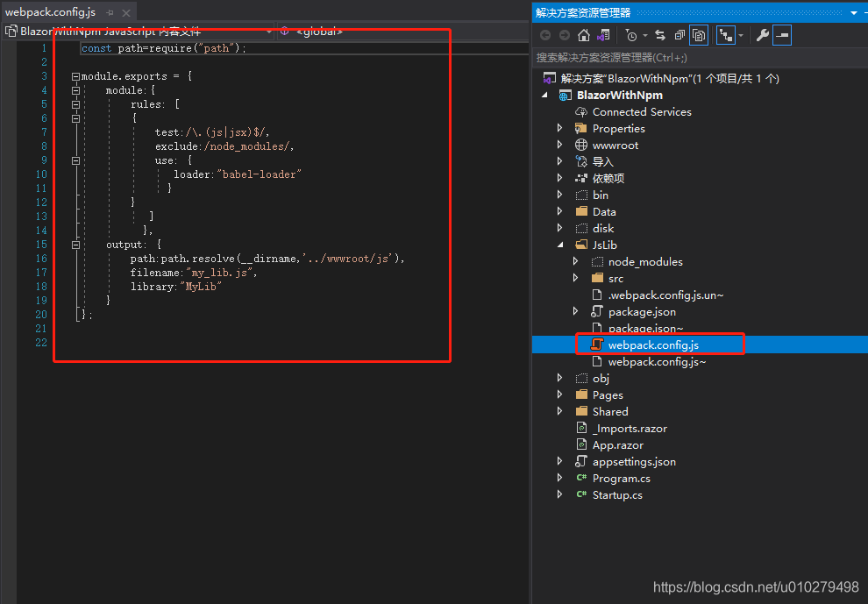Screen dimensions: 868x604
Task: Select Connected Services in the tree
Action: point(642,112)
